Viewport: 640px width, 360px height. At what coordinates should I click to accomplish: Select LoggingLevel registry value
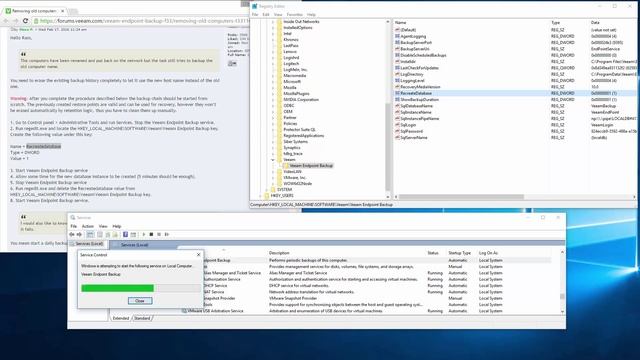point(412,81)
